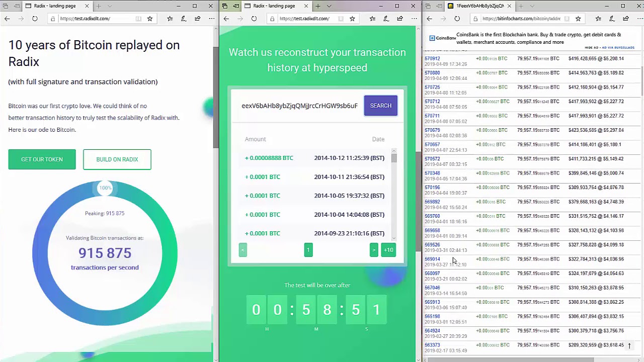Image resolution: width=644 pixels, height=362 pixels.
Task: Share page from bitinfocharts window
Action: tap(625, 19)
